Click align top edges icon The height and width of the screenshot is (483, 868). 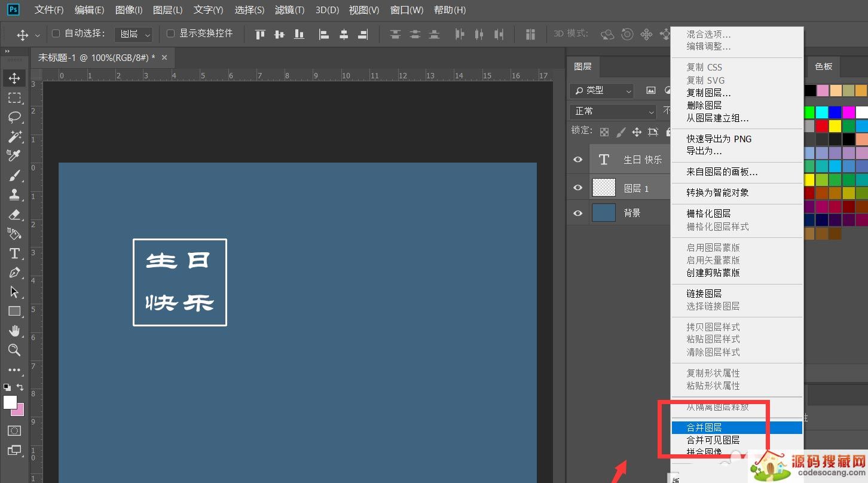click(260, 35)
